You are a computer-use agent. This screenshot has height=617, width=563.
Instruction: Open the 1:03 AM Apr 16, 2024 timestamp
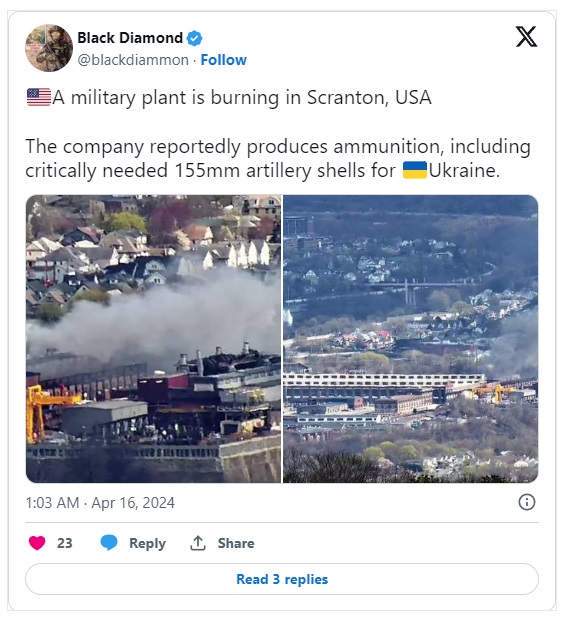click(x=100, y=502)
